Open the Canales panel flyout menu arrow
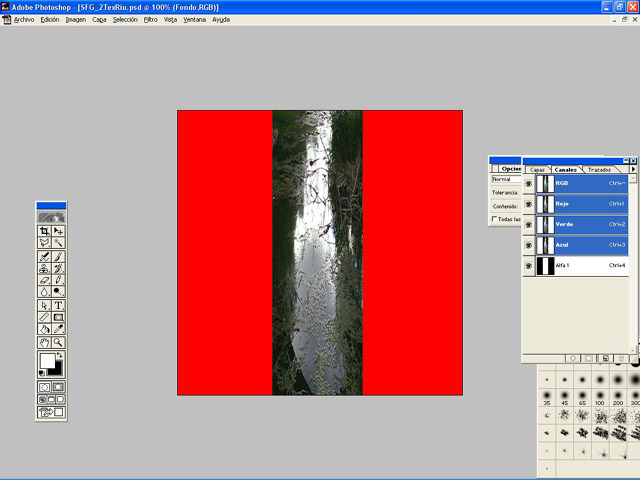 pyautogui.click(x=632, y=170)
